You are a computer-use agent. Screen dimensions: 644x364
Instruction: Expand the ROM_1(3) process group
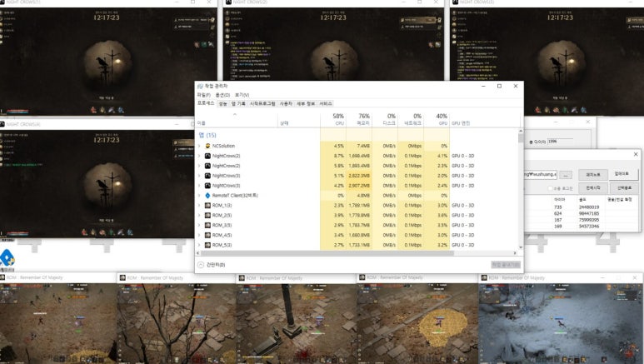pyautogui.click(x=200, y=206)
